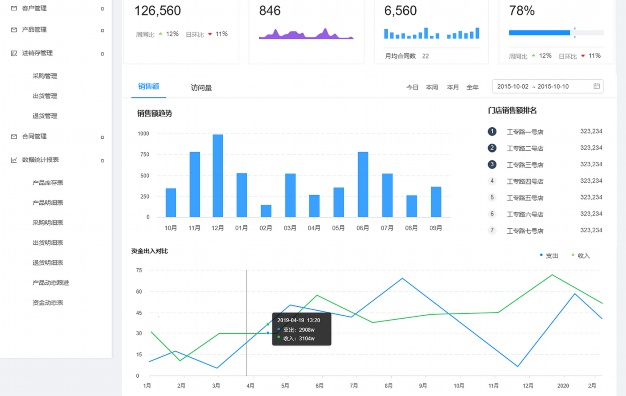The width and height of the screenshot is (626, 396).
Task: Click the rank 1 badge for 工专路一号店
Action: pyautogui.click(x=492, y=131)
